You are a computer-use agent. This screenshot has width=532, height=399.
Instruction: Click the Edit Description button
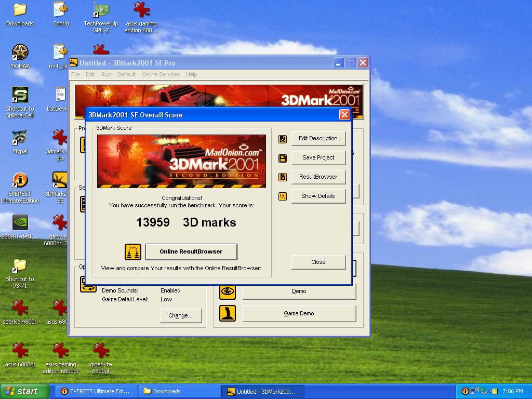coord(318,138)
